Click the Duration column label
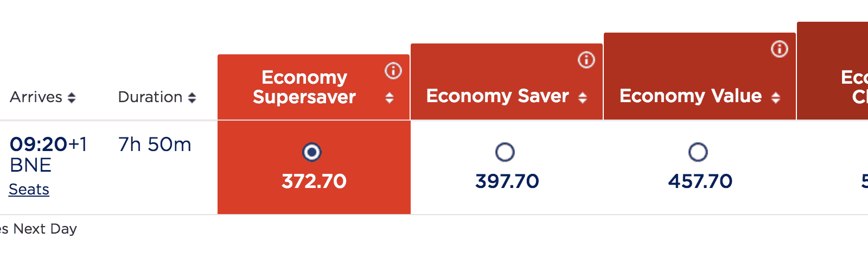 point(150,97)
